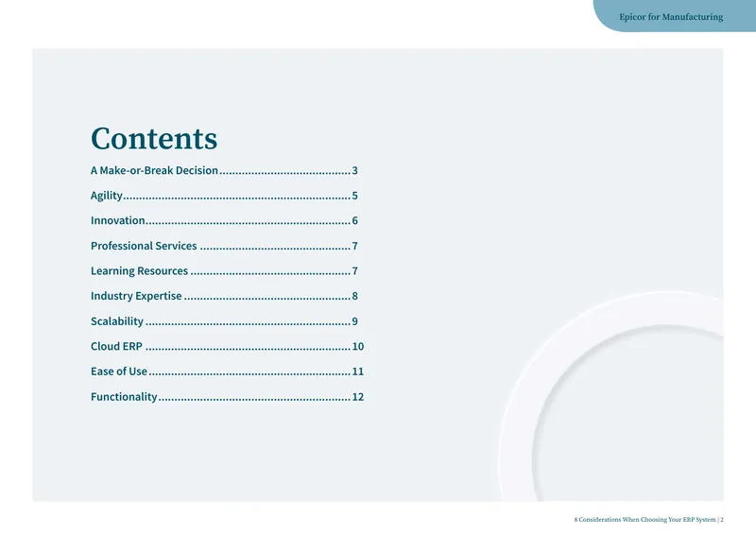756x535 pixels.
Task: Open the Professional Services entry
Action: (224, 246)
